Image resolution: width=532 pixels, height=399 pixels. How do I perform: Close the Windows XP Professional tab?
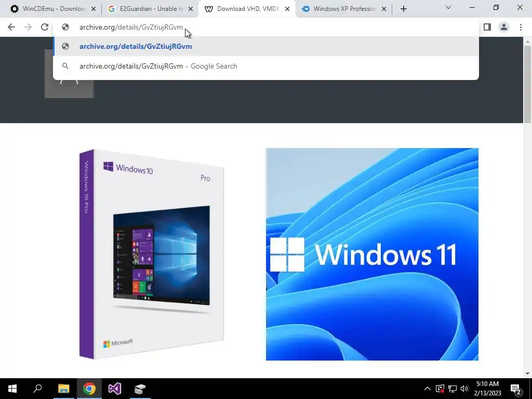384,9
